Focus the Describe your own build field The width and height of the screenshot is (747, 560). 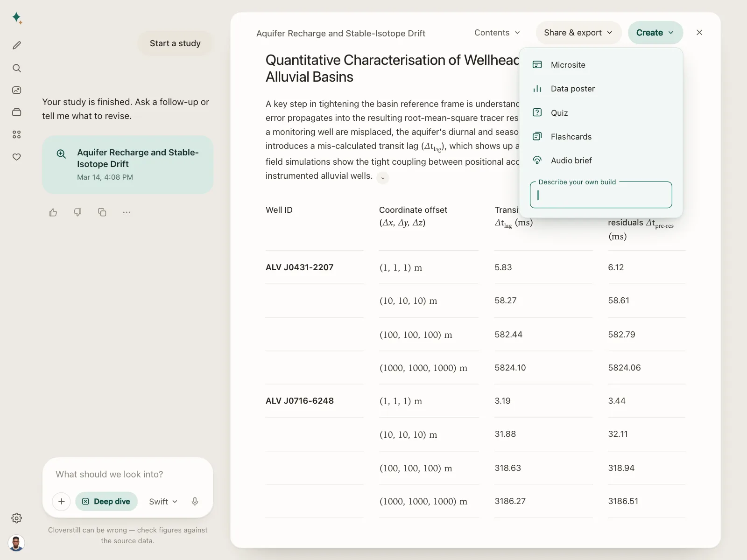coord(601,195)
